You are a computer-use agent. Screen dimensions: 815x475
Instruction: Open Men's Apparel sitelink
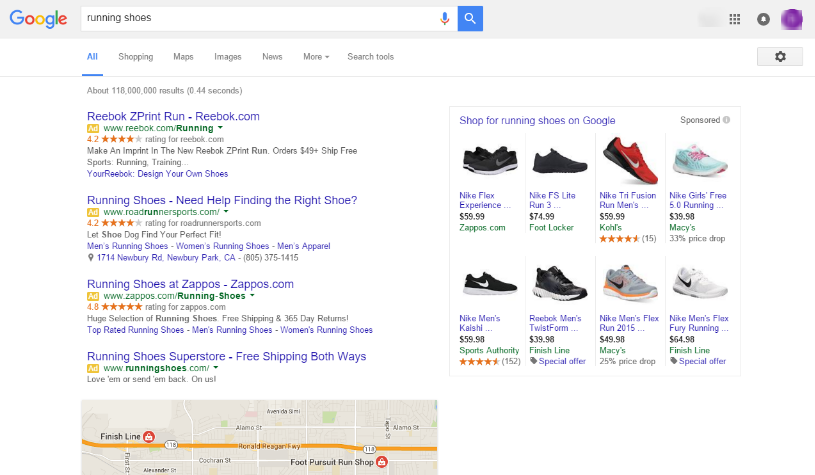(304, 246)
